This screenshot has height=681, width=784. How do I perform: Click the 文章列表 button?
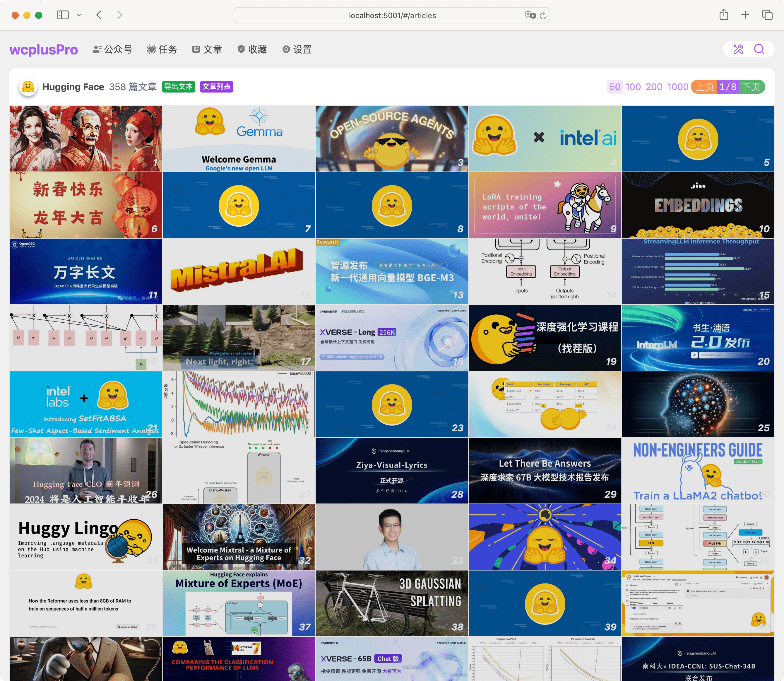coord(216,87)
